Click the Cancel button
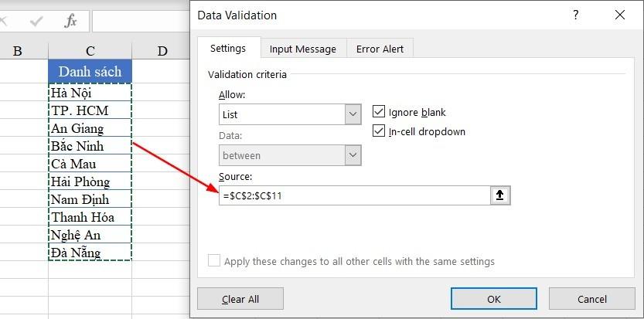The image size is (644, 319). coord(592,299)
